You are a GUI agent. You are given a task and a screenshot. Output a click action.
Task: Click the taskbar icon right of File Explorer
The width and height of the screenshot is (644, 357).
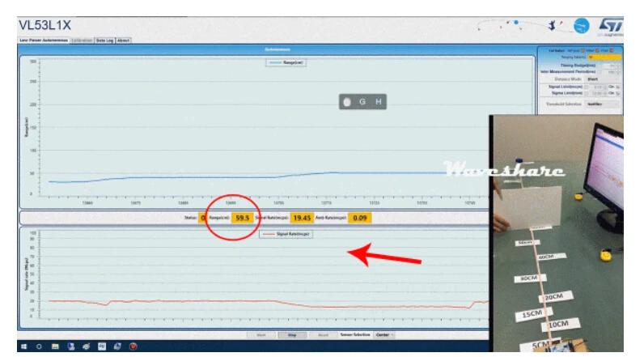(70, 346)
